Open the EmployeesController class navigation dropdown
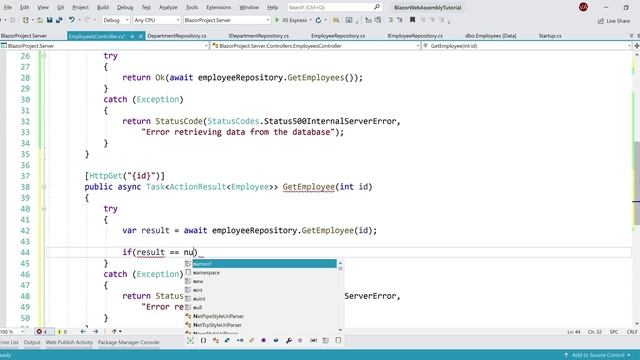The height and width of the screenshot is (360, 640). coord(316,46)
